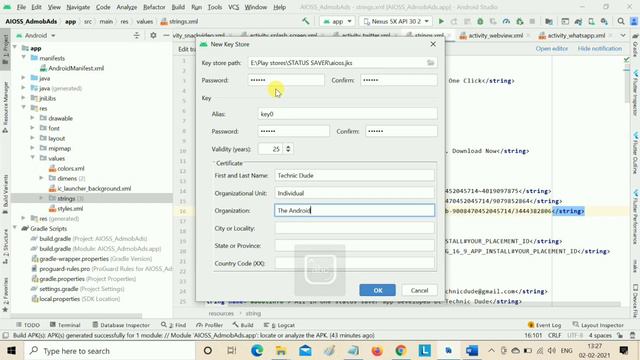Open editor tabs overflow dropdown arrow
Image resolution: width=640 pixels, height=360 pixels.
[x=623, y=36]
